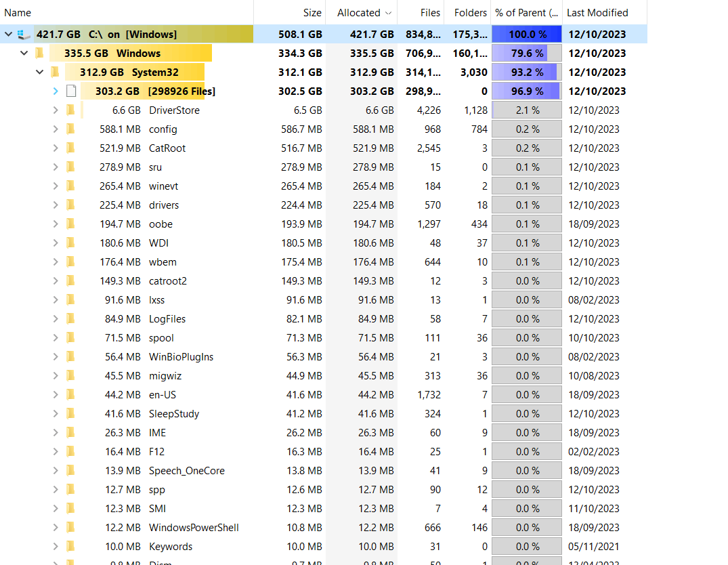Select the Speech_OneCore folder row

(324, 471)
